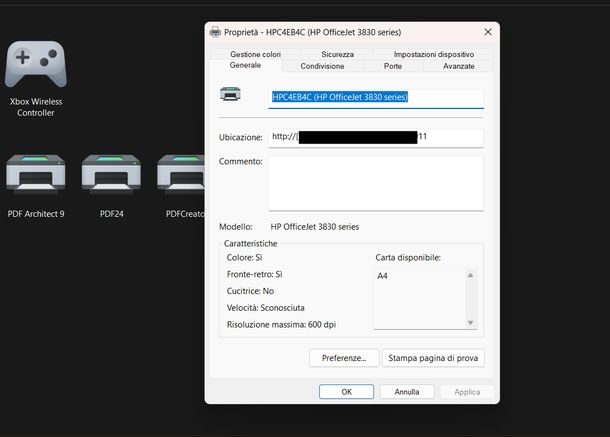Viewport: 610px width, 437px height.
Task: Open the Porte tab
Action: pos(393,66)
